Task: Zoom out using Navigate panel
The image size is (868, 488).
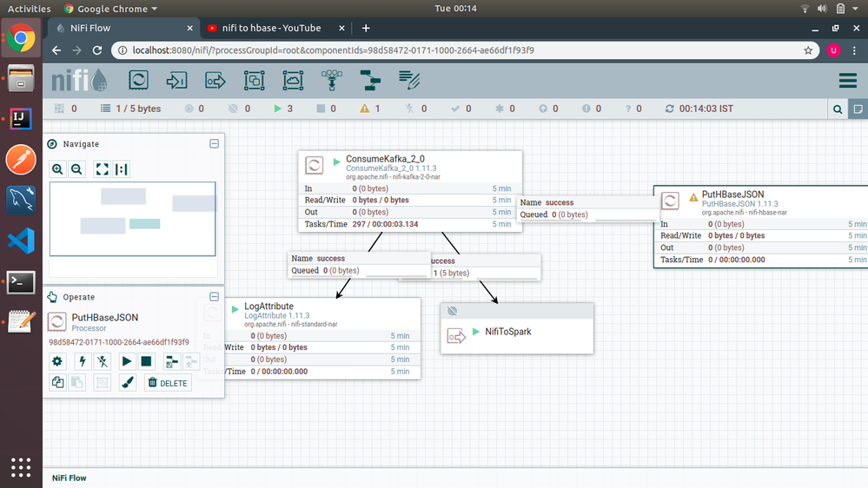Action: (x=77, y=169)
